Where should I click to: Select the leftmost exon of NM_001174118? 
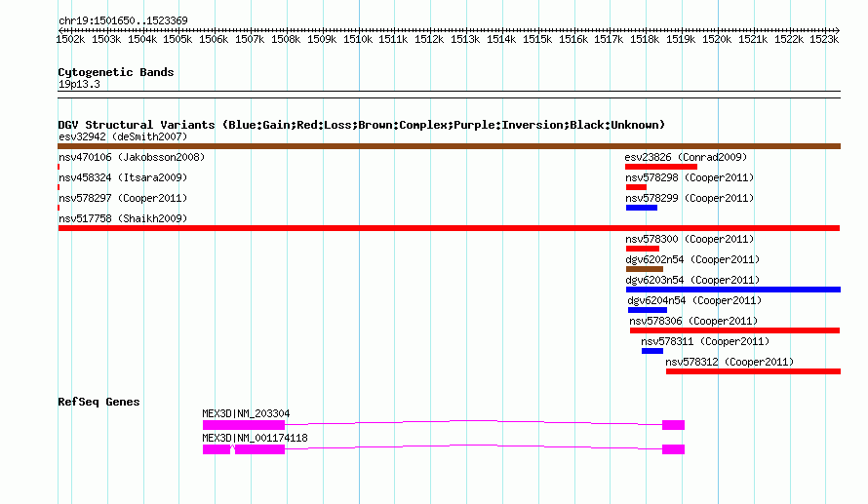(x=217, y=449)
